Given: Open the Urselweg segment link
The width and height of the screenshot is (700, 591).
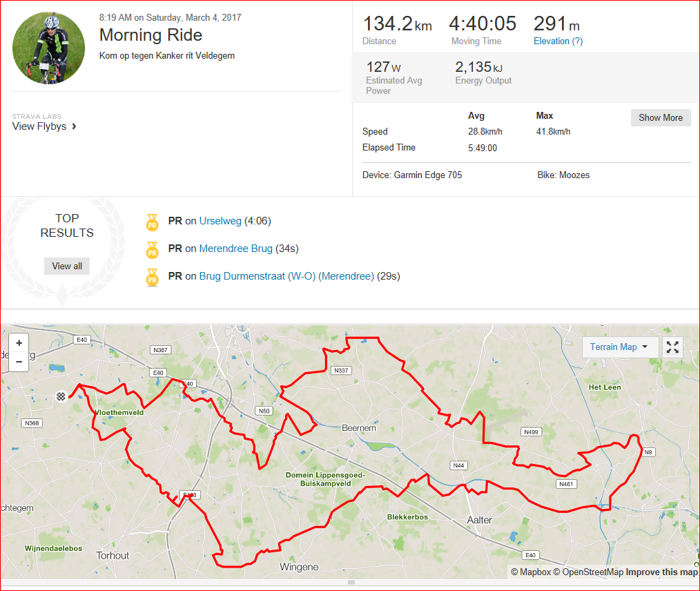Looking at the screenshot, I should tap(220, 221).
